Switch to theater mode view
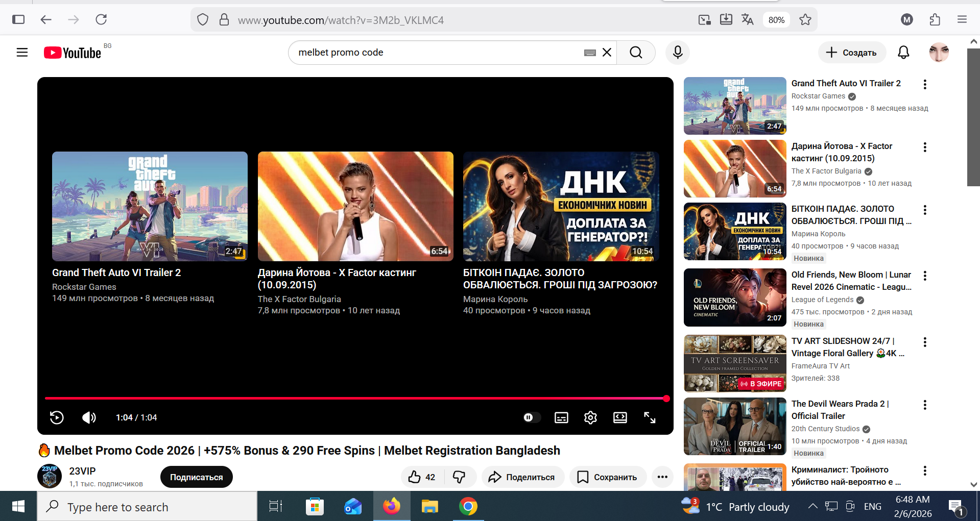The width and height of the screenshot is (980, 521). tap(620, 417)
